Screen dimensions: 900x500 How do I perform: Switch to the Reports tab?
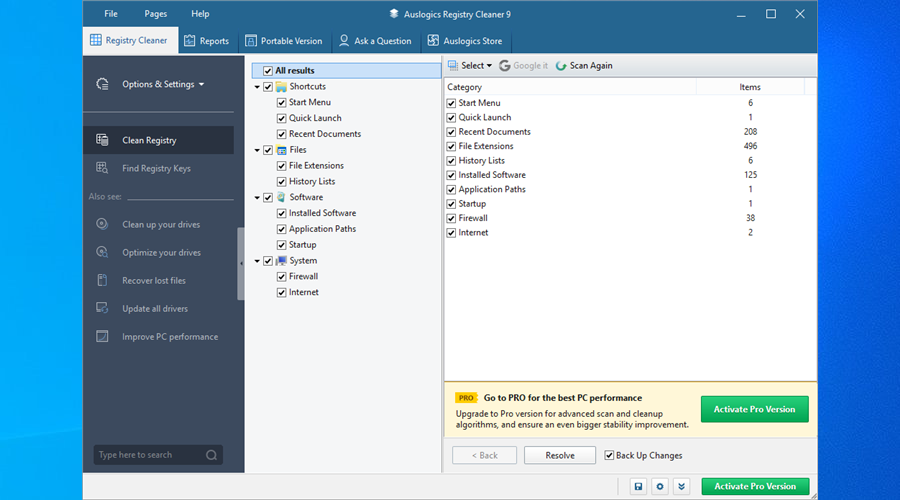206,41
